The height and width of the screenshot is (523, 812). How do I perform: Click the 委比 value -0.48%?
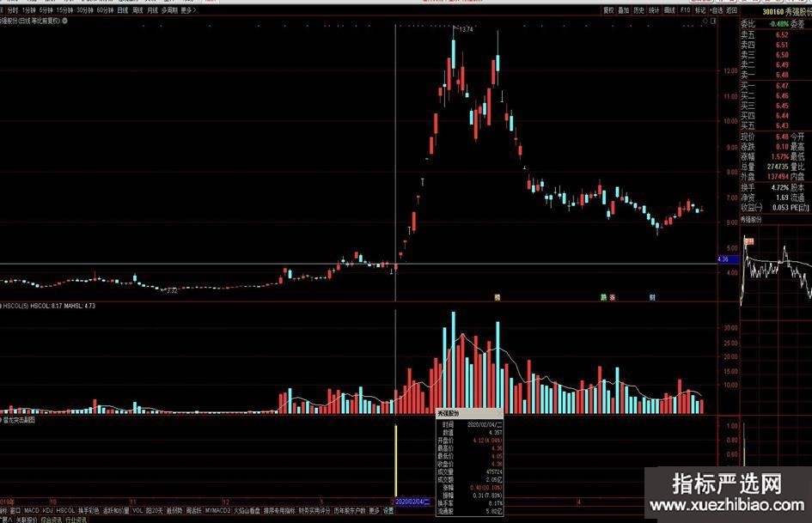(778, 24)
